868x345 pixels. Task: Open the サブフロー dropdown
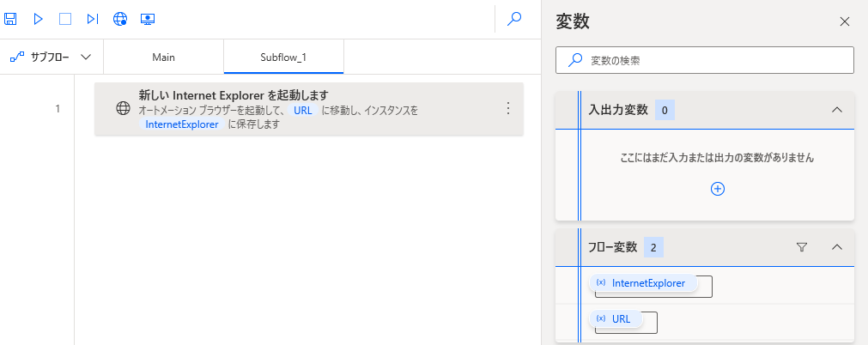(x=52, y=57)
